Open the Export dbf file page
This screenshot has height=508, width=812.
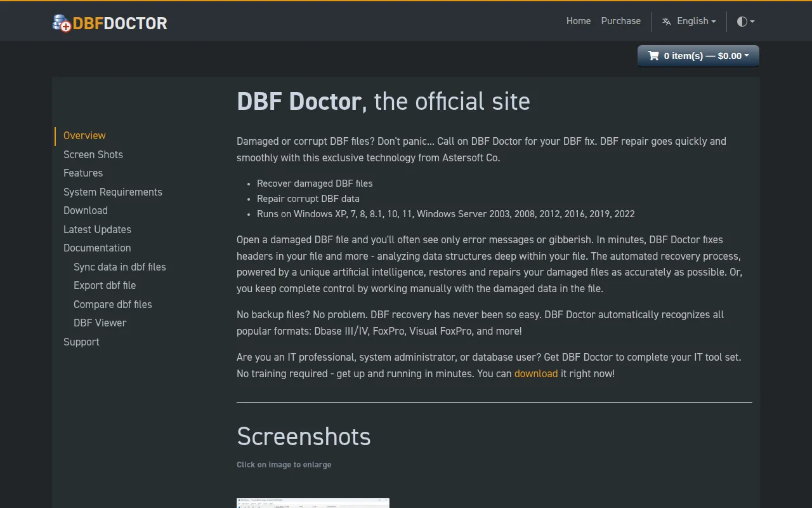pyautogui.click(x=105, y=285)
